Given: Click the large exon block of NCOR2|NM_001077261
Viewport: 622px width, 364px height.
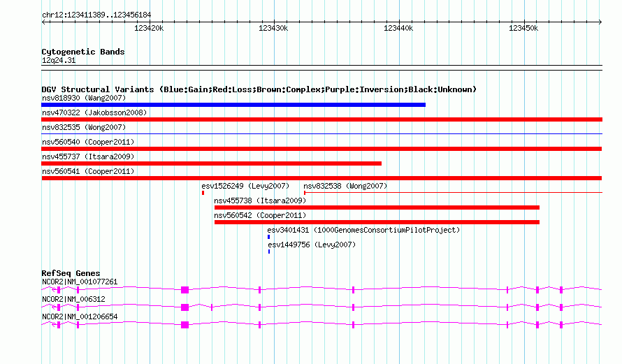Looking at the screenshot, I should click(x=185, y=290).
